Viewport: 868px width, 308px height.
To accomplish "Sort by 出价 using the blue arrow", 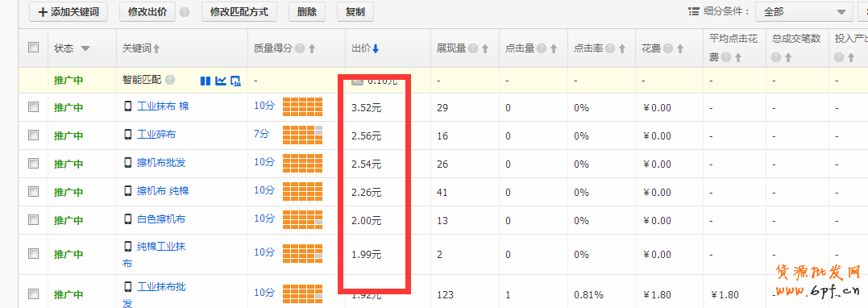I will (x=376, y=48).
